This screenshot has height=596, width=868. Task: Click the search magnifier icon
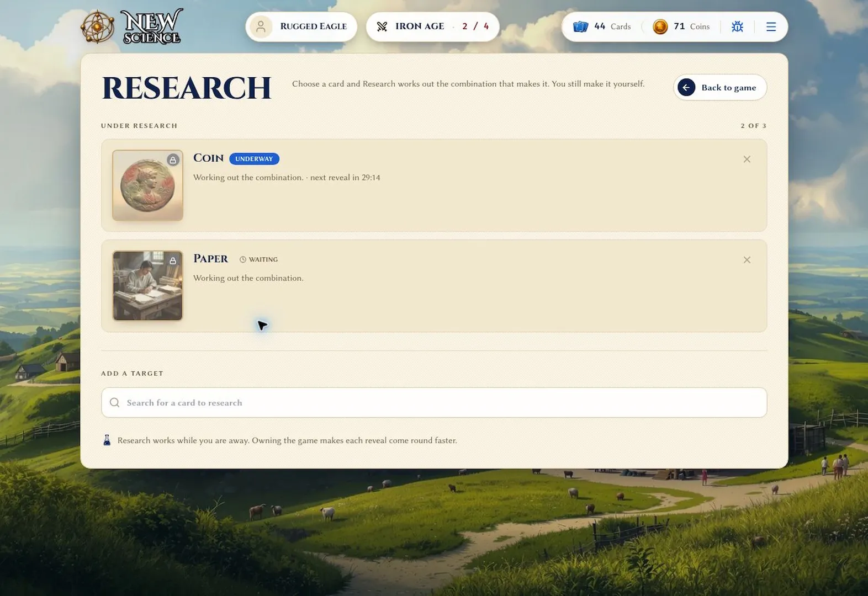(114, 402)
